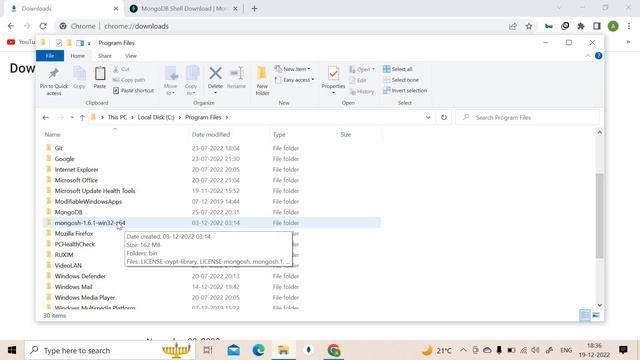Toggle quick access toolbar checkmark icon
The height and width of the screenshot is (360, 640).
(x=58, y=43)
